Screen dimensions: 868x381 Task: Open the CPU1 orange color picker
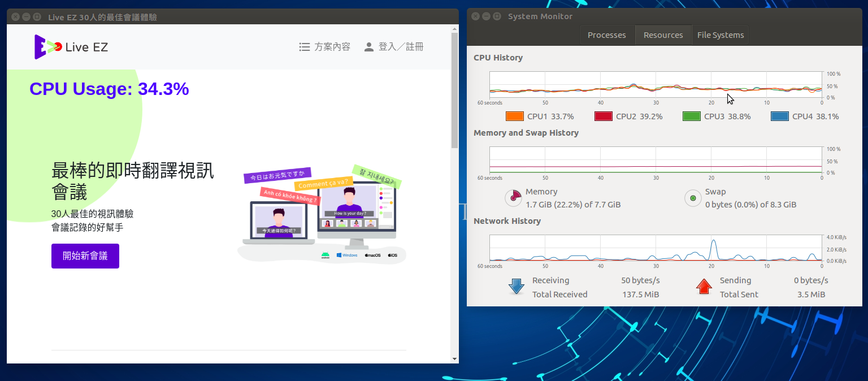pos(515,116)
